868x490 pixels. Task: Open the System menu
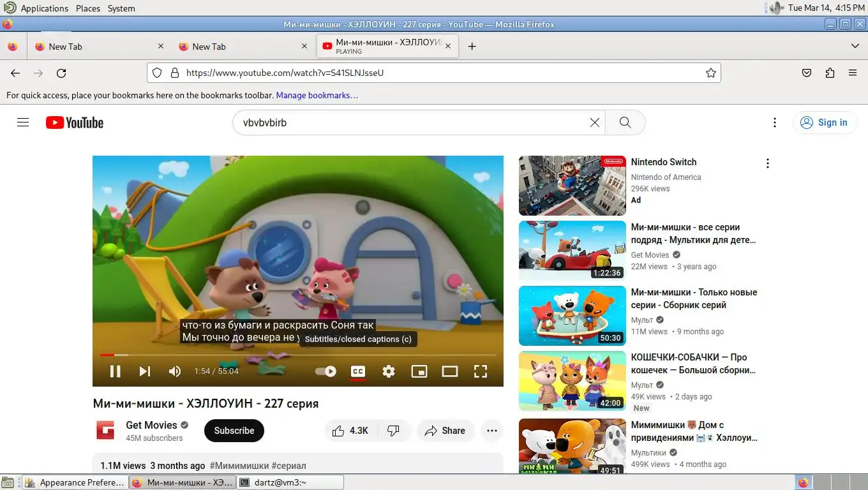click(121, 8)
